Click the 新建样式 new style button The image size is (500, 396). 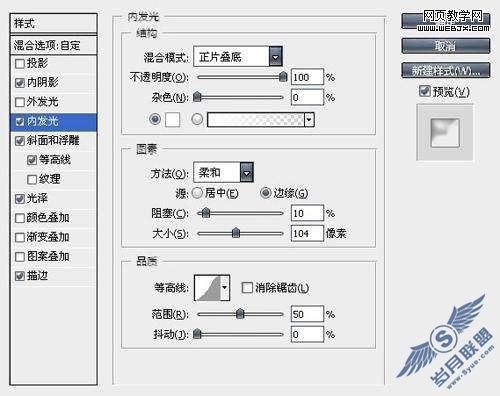(446, 70)
